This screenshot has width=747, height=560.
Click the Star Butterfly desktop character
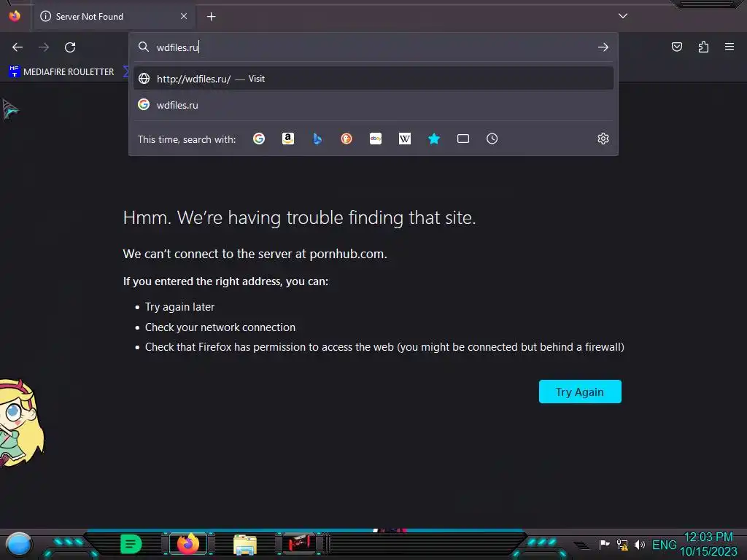coord(21,423)
